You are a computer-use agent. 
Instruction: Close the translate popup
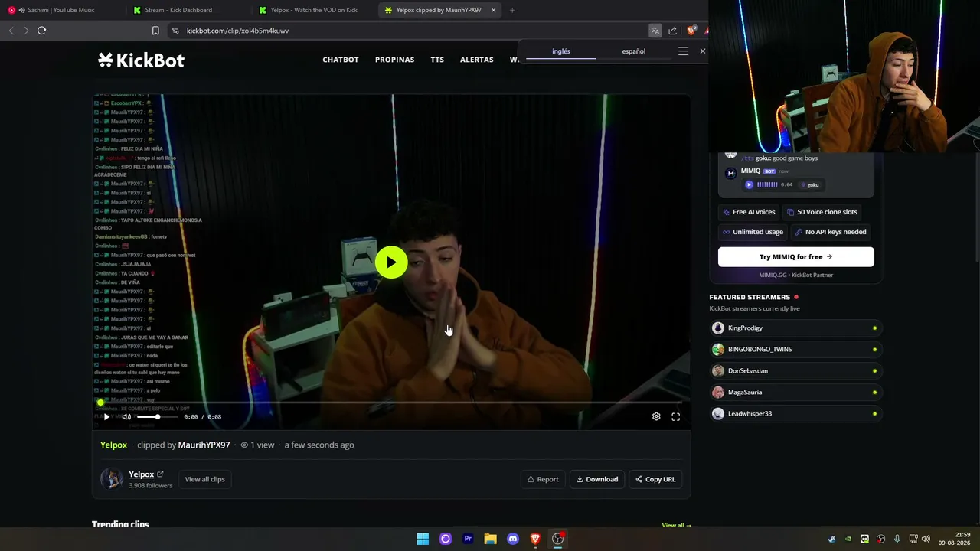tap(702, 51)
